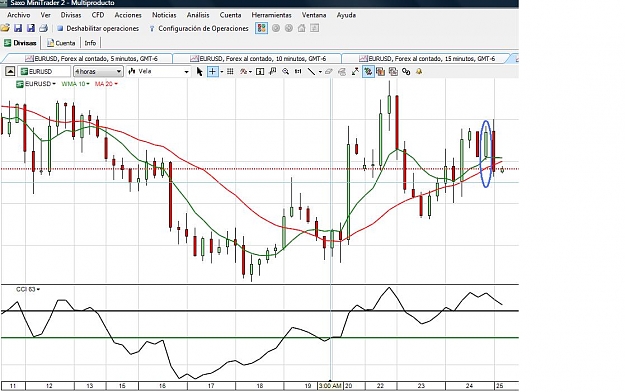This screenshot has width=625, height=392.
Task: Click the collapse up-arrow button left of EURUSD
Action: [x=10, y=71]
